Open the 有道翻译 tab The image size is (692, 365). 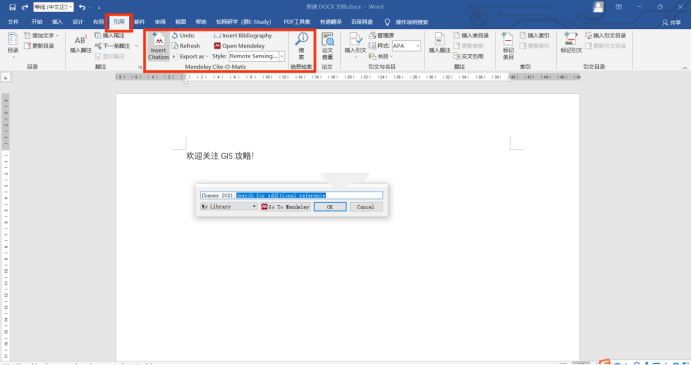[331, 22]
